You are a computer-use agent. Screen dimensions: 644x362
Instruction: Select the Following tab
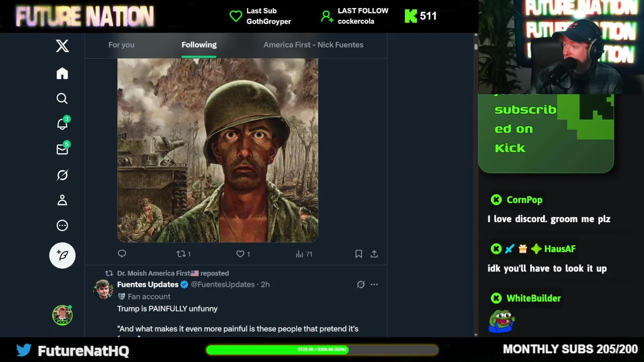(199, 45)
